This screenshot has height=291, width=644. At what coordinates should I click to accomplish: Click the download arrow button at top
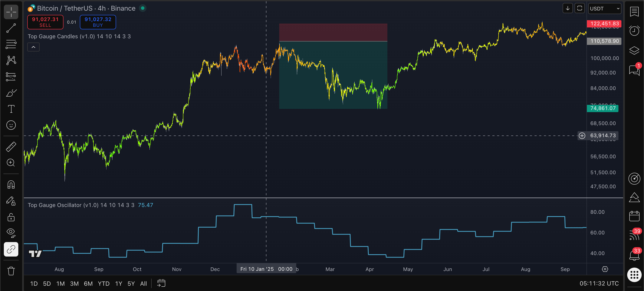click(x=568, y=8)
